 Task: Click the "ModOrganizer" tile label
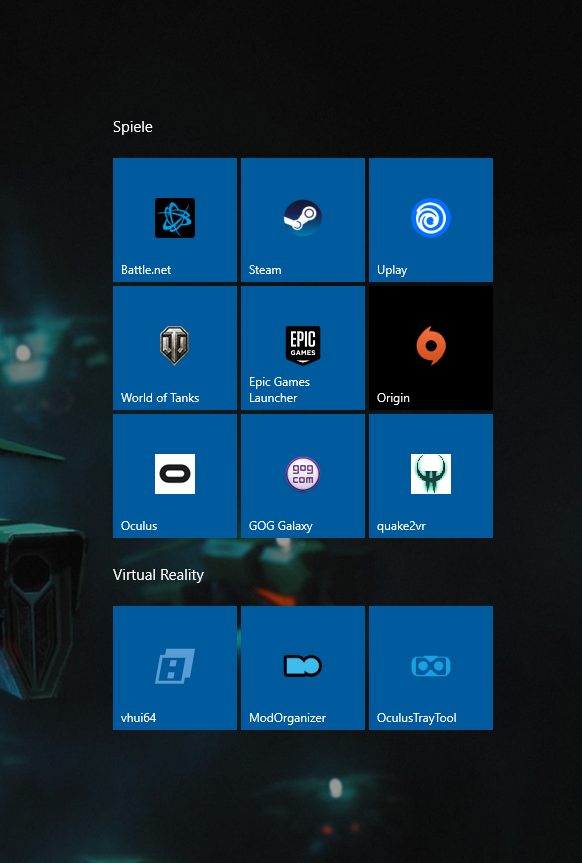pos(287,718)
